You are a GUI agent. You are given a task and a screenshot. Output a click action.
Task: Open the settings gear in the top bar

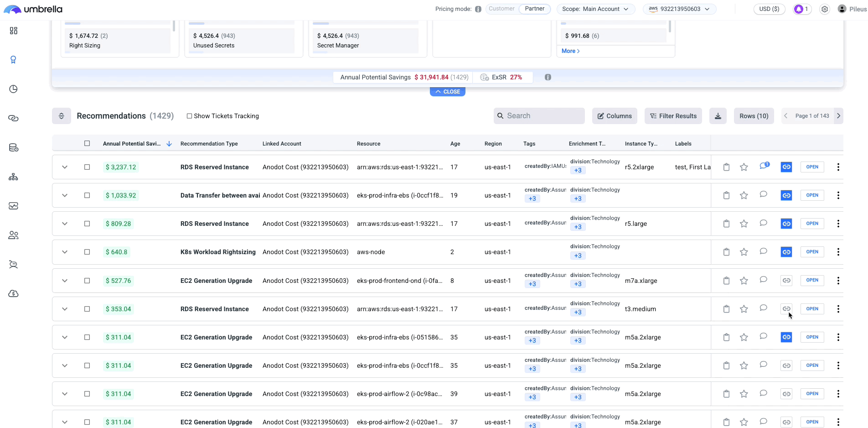click(825, 9)
